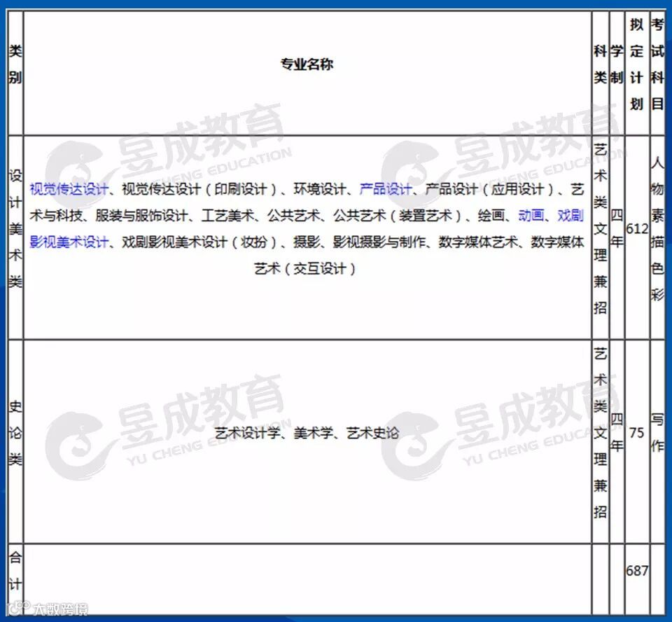Open the 视觉传达设计 blue link
The height and width of the screenshot is (622, 672).
point(69,188)
